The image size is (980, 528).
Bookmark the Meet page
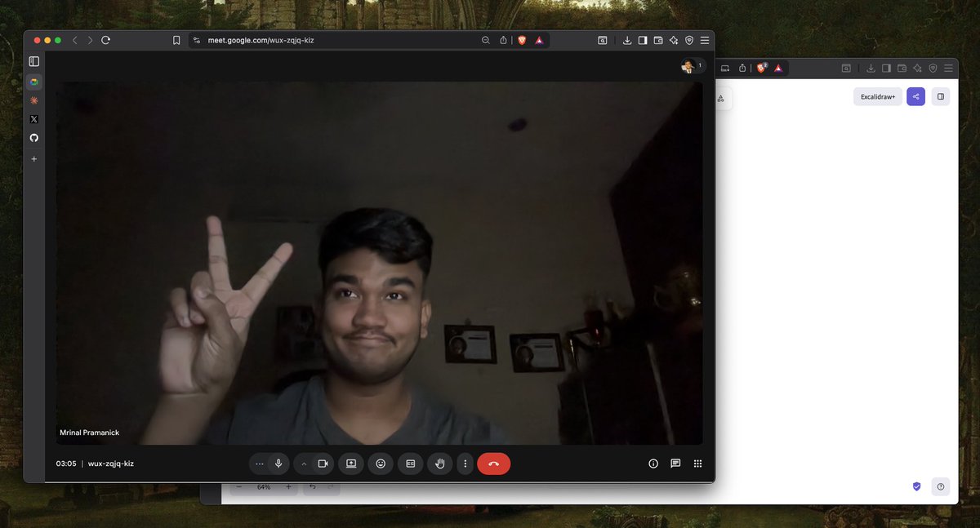pos(176,40)
